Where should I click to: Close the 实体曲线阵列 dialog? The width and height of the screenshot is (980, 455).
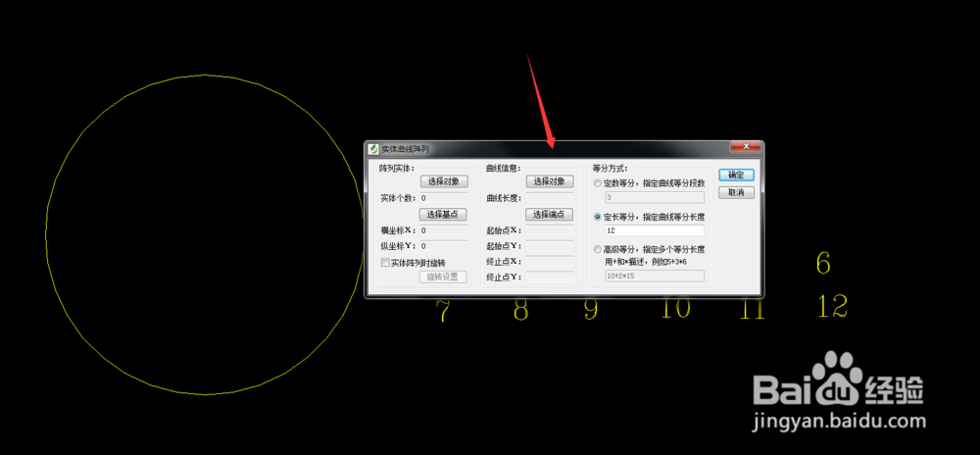[x=746, y=146]
